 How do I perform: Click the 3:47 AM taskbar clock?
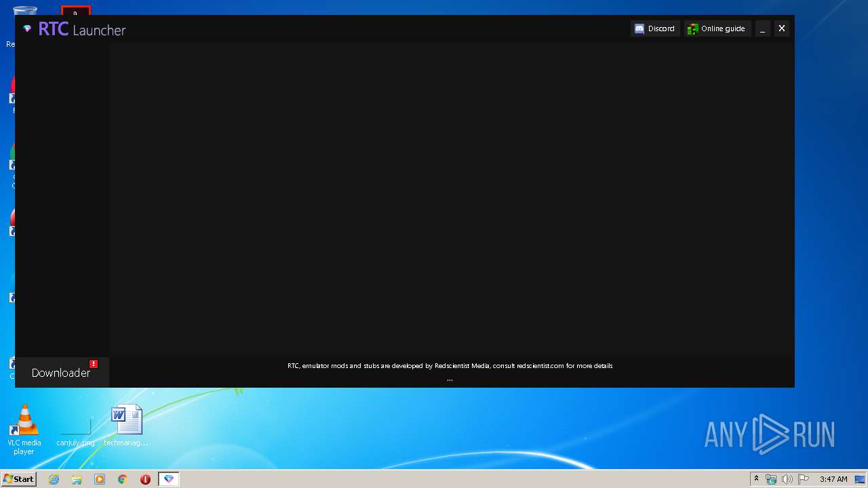coord(833,479)
